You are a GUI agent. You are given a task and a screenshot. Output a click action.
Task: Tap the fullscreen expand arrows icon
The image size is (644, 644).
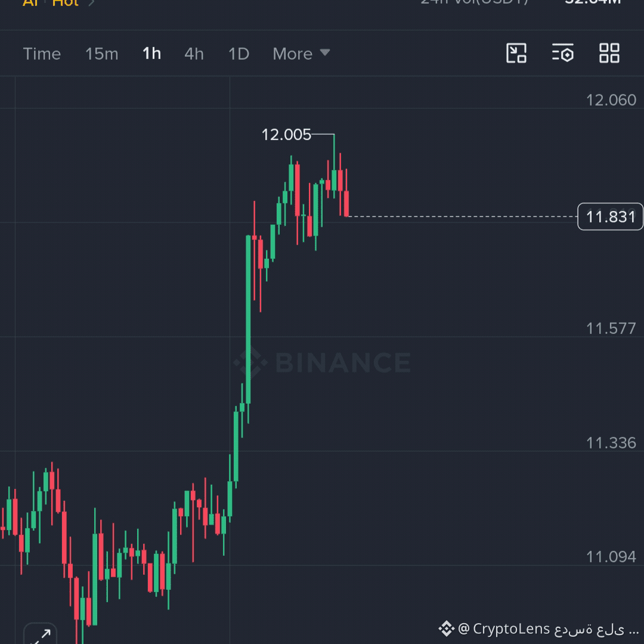click(41, 634)
